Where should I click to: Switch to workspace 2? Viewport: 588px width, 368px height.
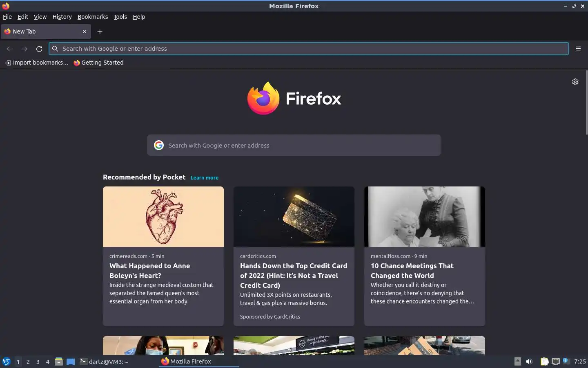[x=28, y=361]
